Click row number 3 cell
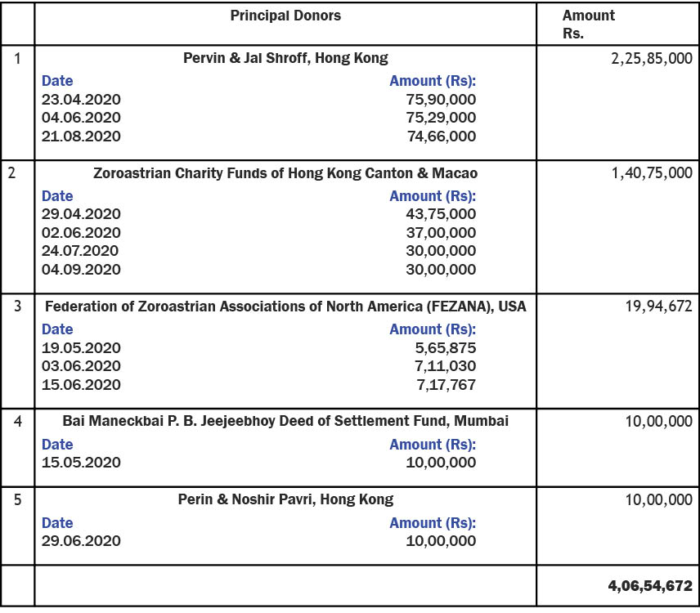The width and height of the screenshot is (700, 613). 17,351
